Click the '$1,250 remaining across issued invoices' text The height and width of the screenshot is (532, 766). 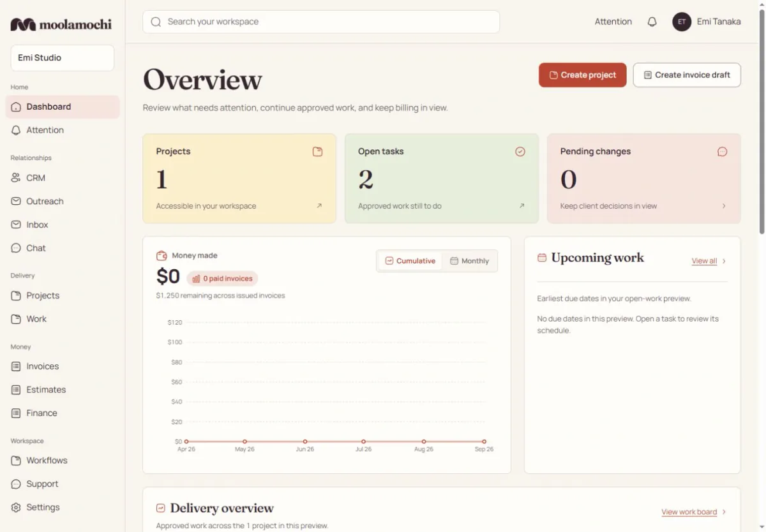220,296
